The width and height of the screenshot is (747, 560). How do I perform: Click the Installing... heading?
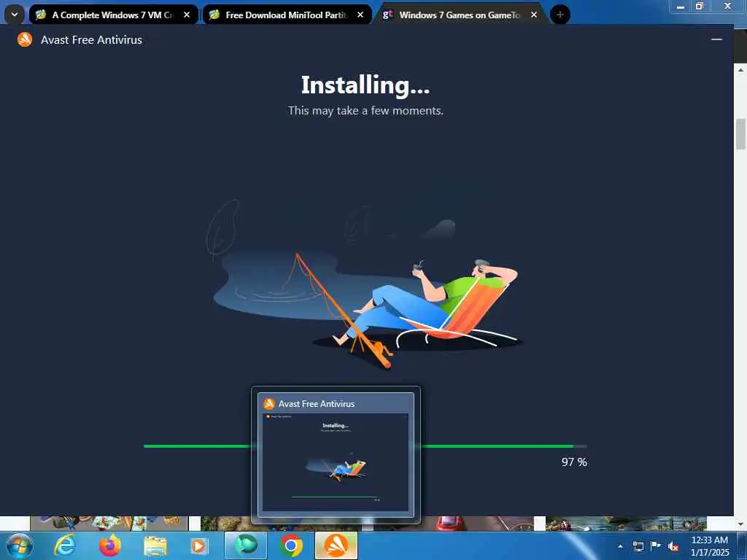coord(365,85)
